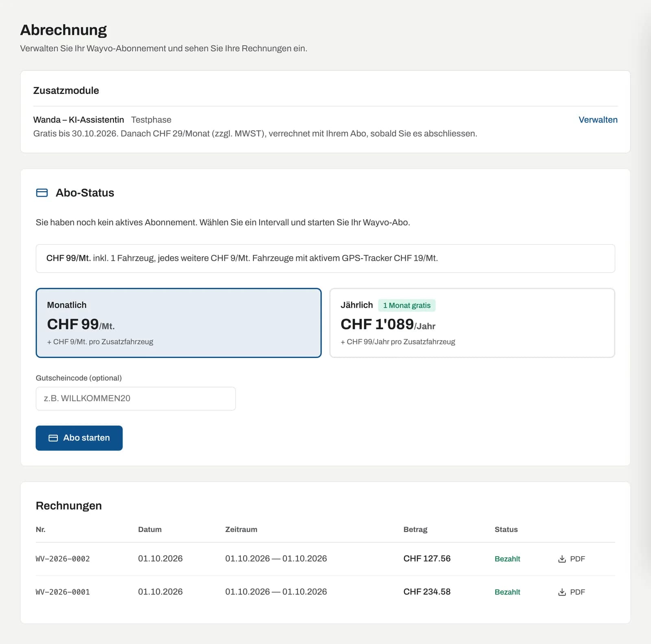
Task: Click the 'Wanda – KI-Assistentin' module name
Action: [x=79, y=120]
